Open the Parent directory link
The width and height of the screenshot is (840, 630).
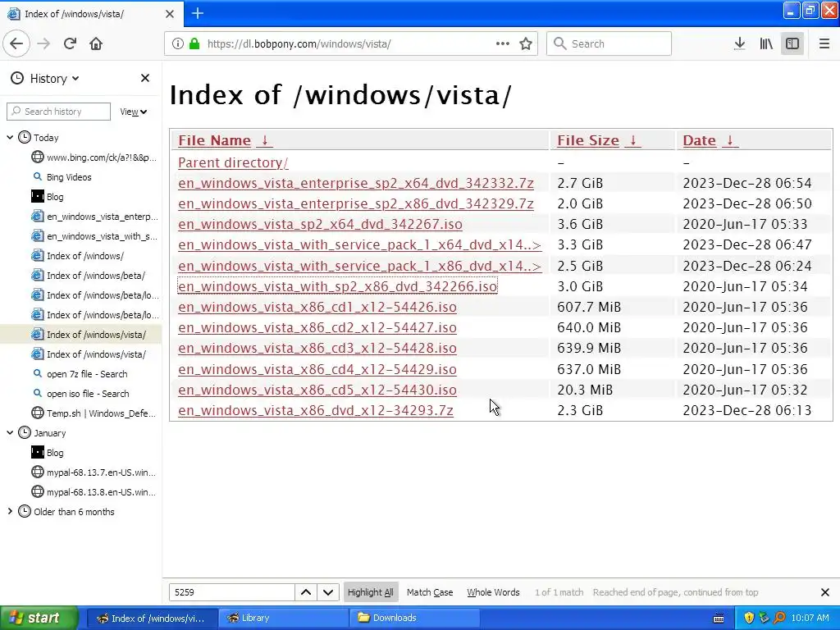[233, 162]
